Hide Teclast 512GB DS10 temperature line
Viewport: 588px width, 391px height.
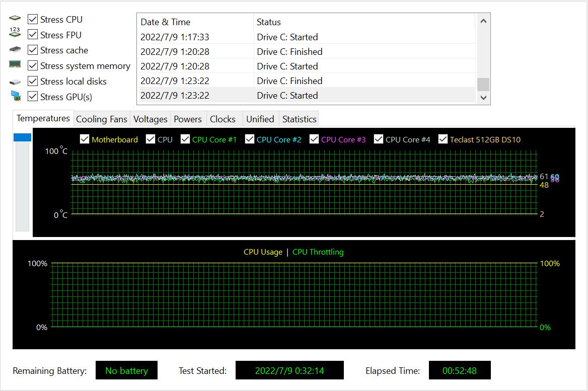coord(443,139)
